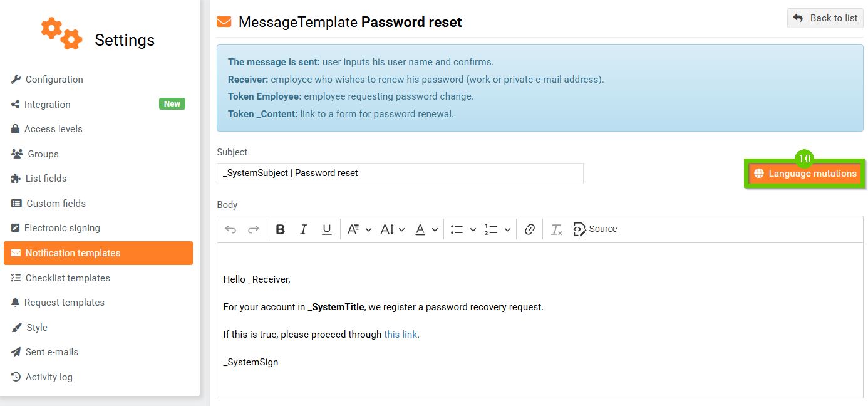868x406 pixels.
Task: Open the font color picker
Action: coord(426,229)
